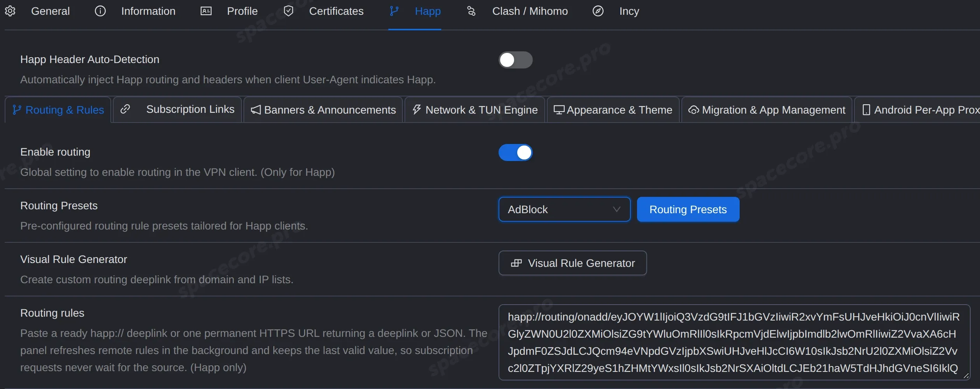The width and height of the screenshot is (980, 389).
Task: Turn off the Enable routing switch
Action: coord(516,152)
